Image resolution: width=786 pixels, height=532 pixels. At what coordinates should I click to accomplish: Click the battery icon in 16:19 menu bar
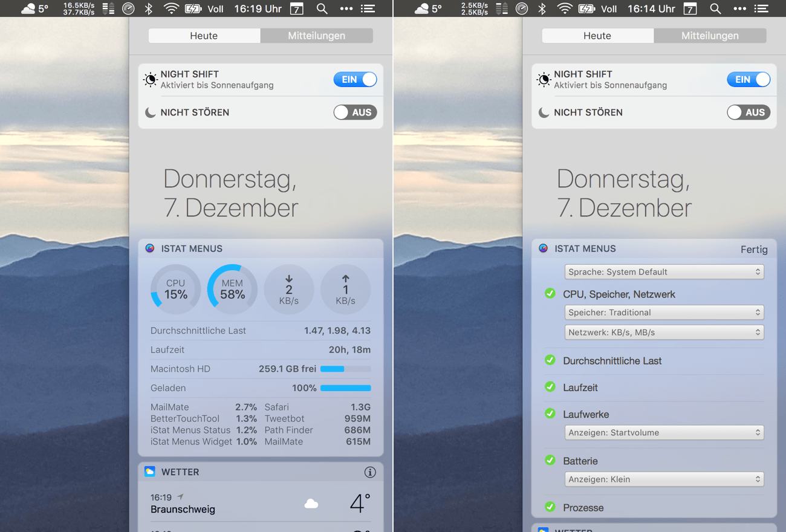pyautogui.click(x=193, y=8)
